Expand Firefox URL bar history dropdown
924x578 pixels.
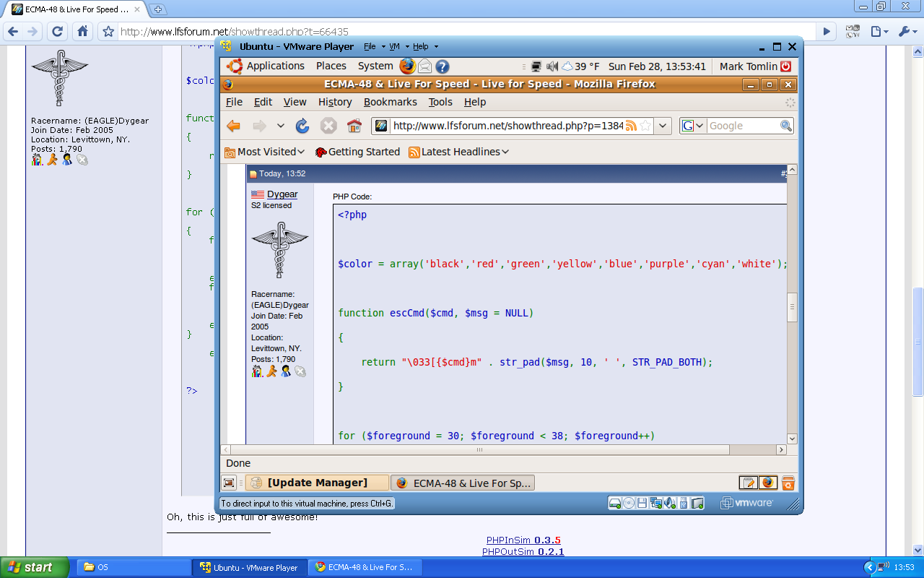tap(664, 126)
